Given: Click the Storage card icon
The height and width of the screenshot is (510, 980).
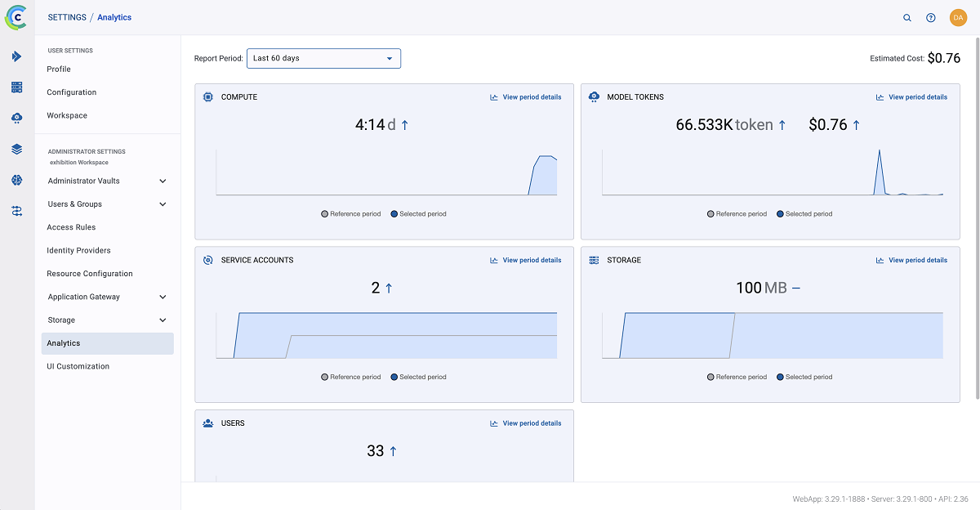Looking at the screenshot, I should coord(595,260).
